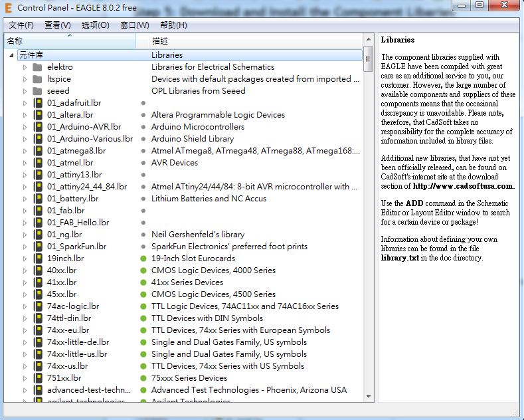Click the advanced-test-techn library icon
Image resolution: width=524 pixels, height=420 pixels.
(38, 390)
